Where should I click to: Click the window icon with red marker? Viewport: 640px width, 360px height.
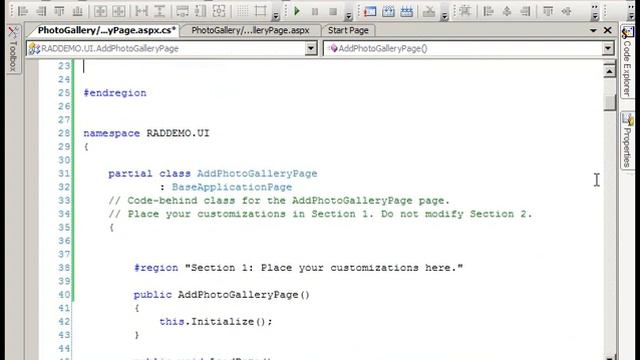click(370, 11)
